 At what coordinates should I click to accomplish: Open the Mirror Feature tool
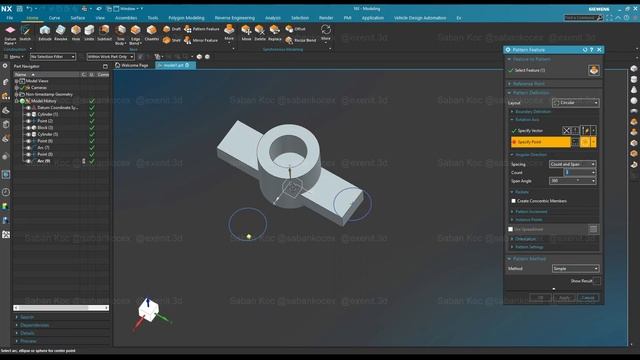[x=201, y=40]
